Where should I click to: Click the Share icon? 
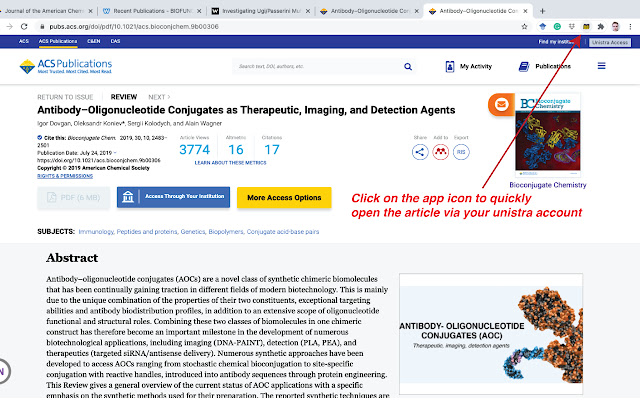tap(420, 152)
